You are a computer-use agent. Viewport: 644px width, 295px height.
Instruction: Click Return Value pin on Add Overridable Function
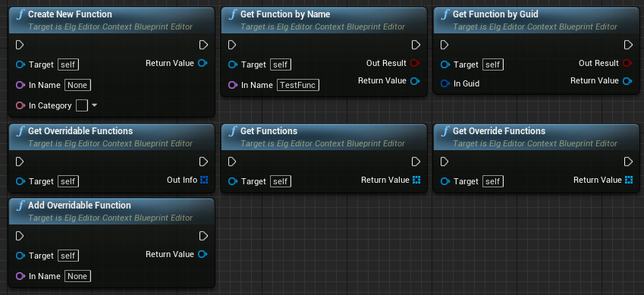pyautogui.click(x=203, y=254)
